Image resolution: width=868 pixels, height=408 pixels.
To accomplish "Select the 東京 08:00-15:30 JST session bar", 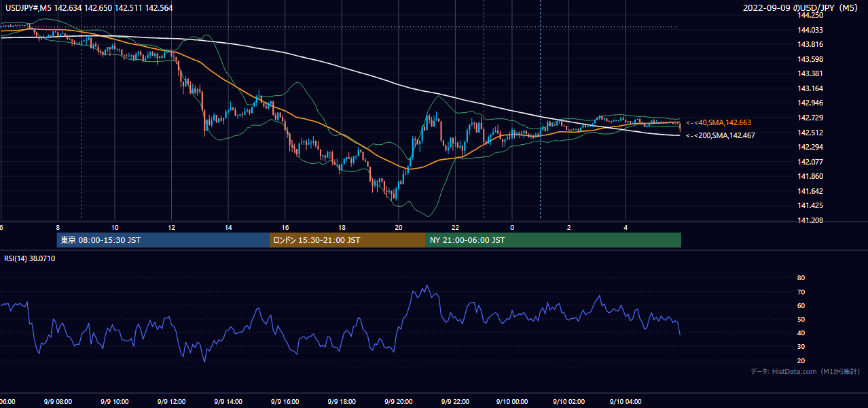I will 164,240.
